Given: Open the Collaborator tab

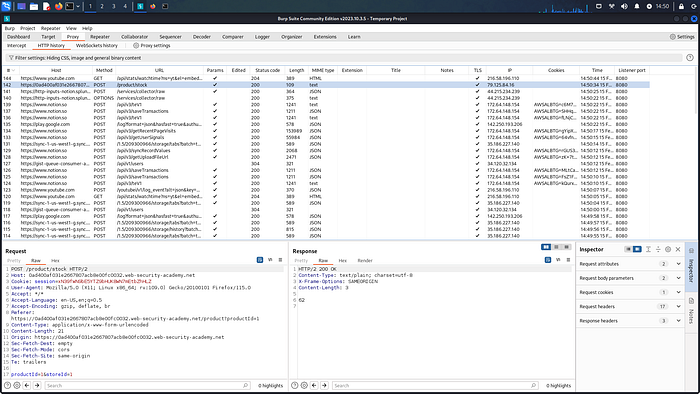Looking at the screenshot, I should click(x=134, y=37).
